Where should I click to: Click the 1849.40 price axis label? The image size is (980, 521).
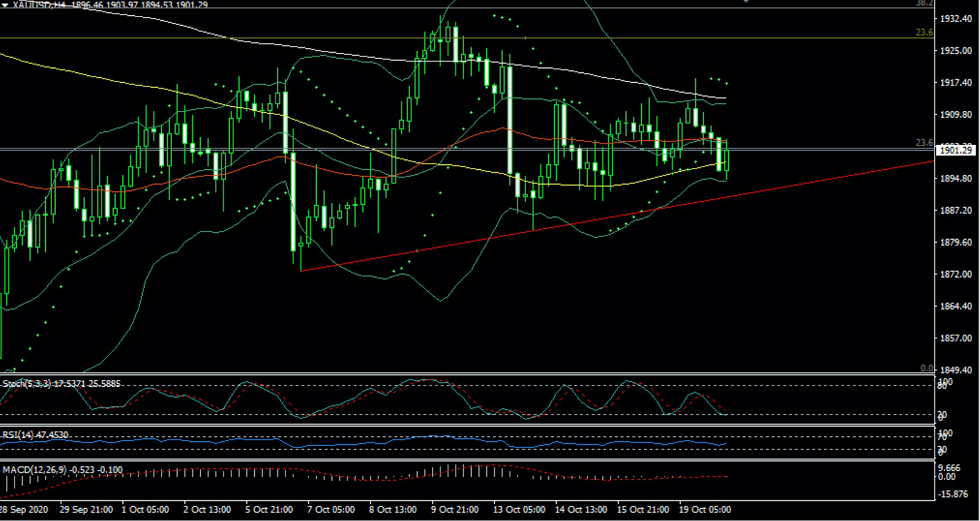[956, 370]
